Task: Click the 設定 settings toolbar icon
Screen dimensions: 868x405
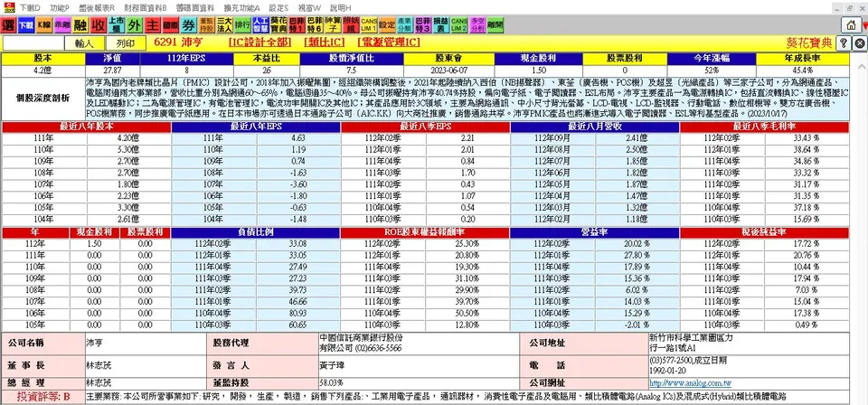Action: (387, 25)
